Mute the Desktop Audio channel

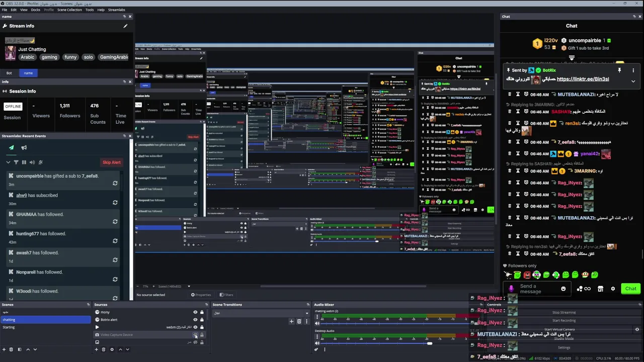(317, 343)
